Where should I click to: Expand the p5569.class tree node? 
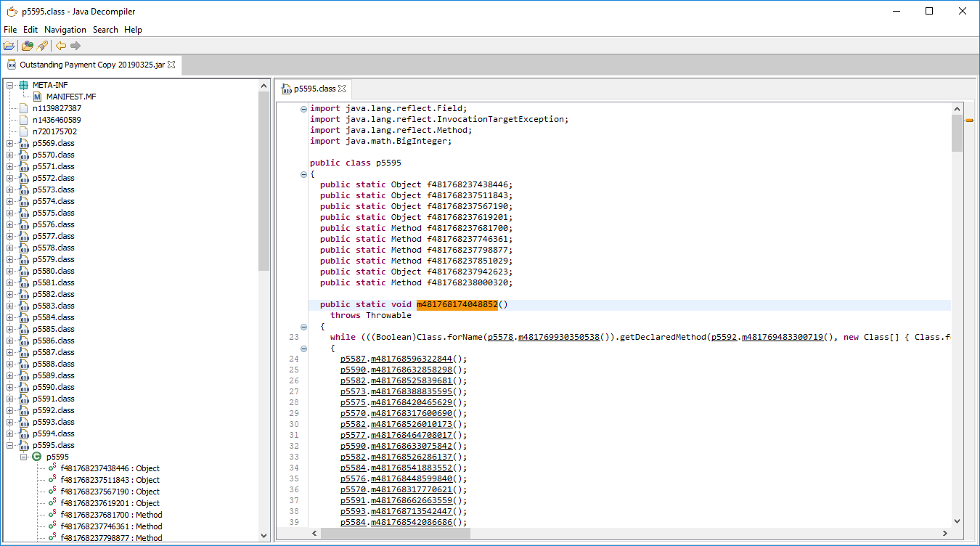(10, 143)
